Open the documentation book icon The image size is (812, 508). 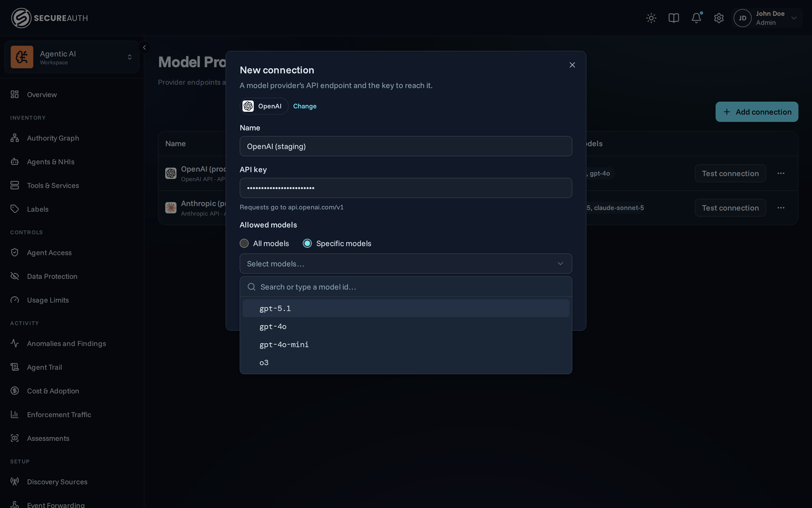[x=674, y=18]
